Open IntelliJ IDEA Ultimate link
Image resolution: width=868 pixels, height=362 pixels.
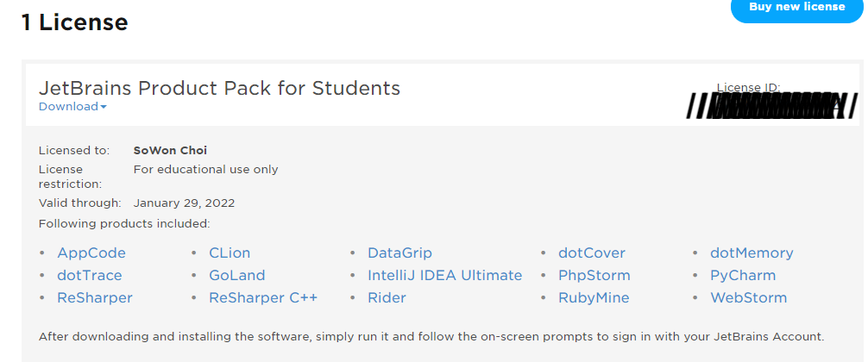coord(445,275)
